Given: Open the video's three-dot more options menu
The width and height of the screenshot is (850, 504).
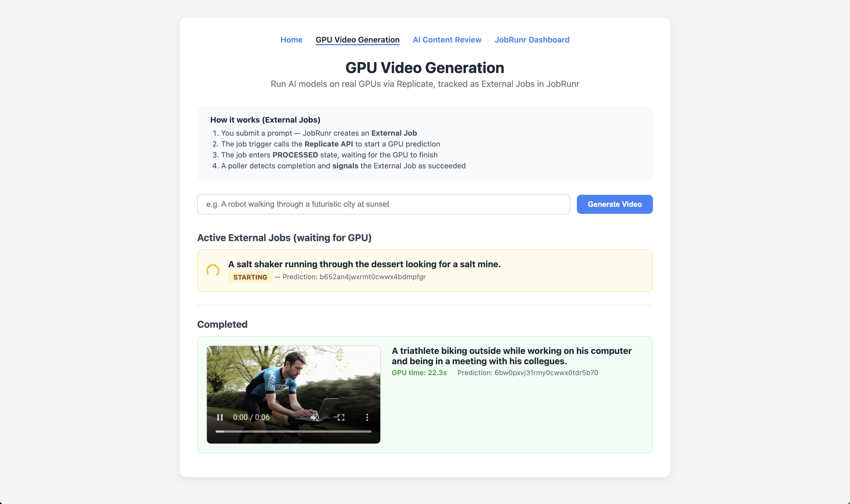Looking at the screenshot, I should 367,417.
